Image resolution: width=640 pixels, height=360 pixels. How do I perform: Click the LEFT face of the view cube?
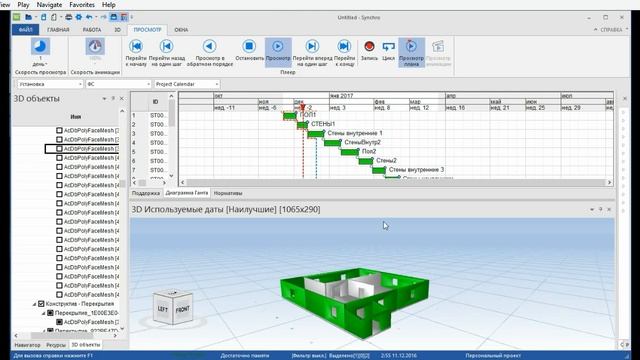163,309
